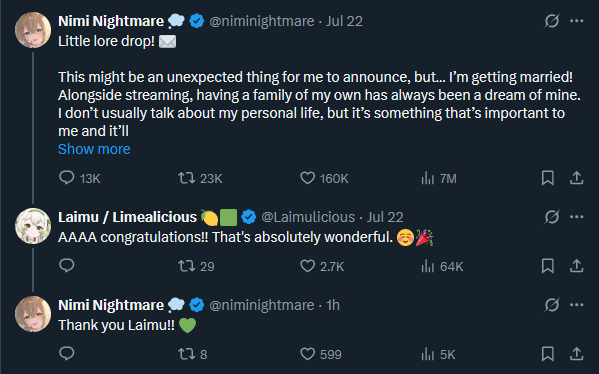Open more options on the first tweet
Image resolution: width=599 pixels, height=374 pixels.
(x=576, y=21)
